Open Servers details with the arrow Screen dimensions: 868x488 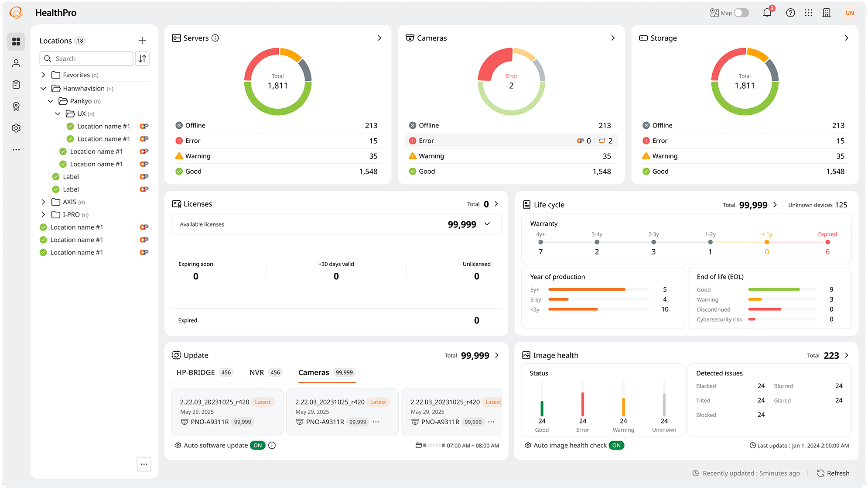click(x=379, y=38)
